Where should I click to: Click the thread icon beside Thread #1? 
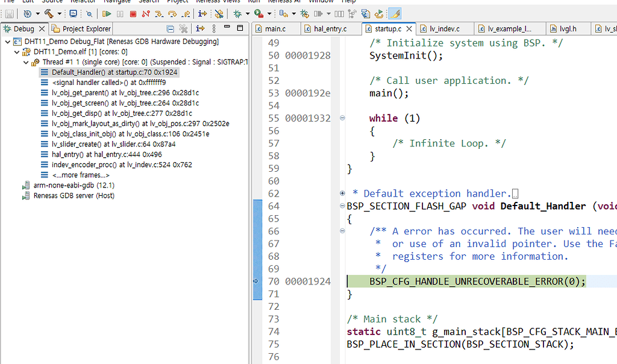(36, 62)
